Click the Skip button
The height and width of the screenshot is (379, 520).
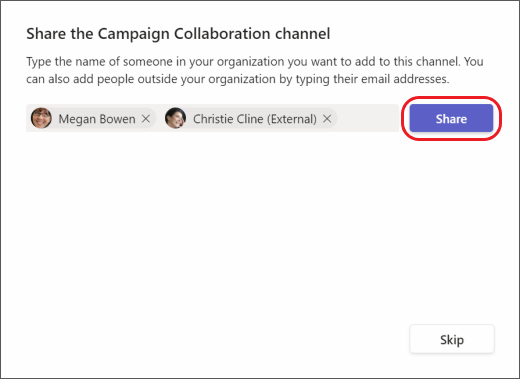coord(452,339)
